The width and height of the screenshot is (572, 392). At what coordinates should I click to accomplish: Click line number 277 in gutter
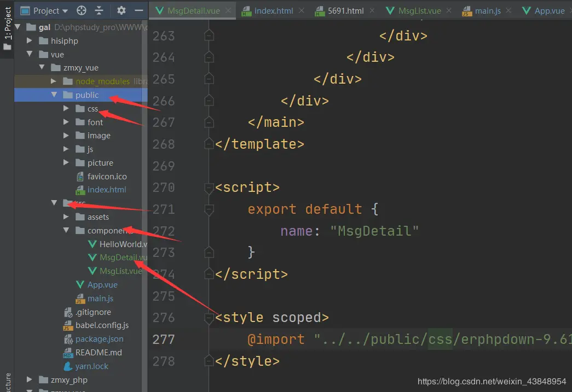(x=164, y=340)
